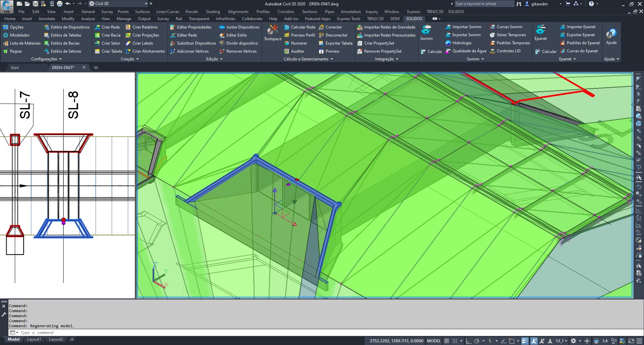644x345 pixels.
Task: Switch to the SOLIDOS ribbon tab
Action: 414,19
